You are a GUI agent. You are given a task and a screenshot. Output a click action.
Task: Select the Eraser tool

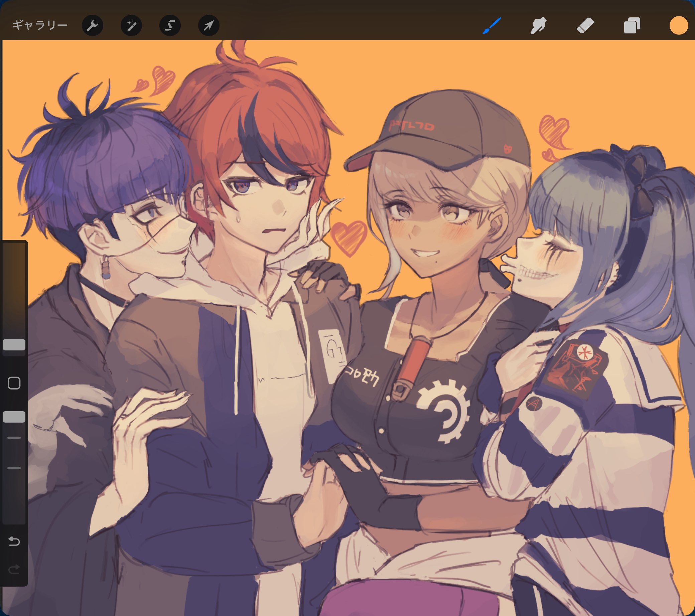click(x=585, y=25)
